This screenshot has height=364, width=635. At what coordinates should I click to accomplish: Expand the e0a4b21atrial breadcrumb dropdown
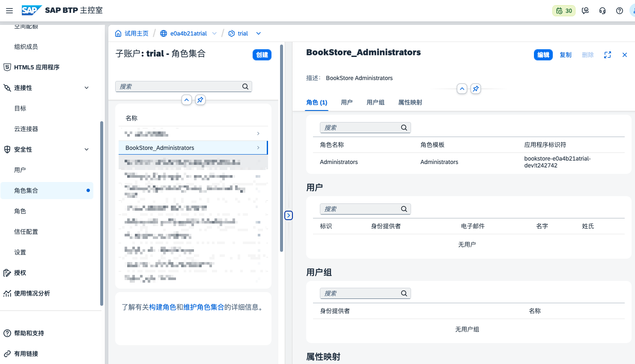tap(215, 33)
